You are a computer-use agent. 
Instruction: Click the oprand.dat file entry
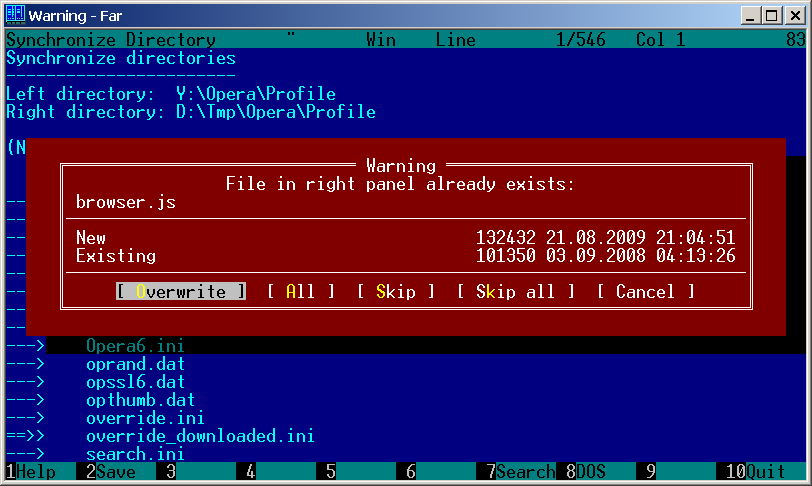coord(135,364)
